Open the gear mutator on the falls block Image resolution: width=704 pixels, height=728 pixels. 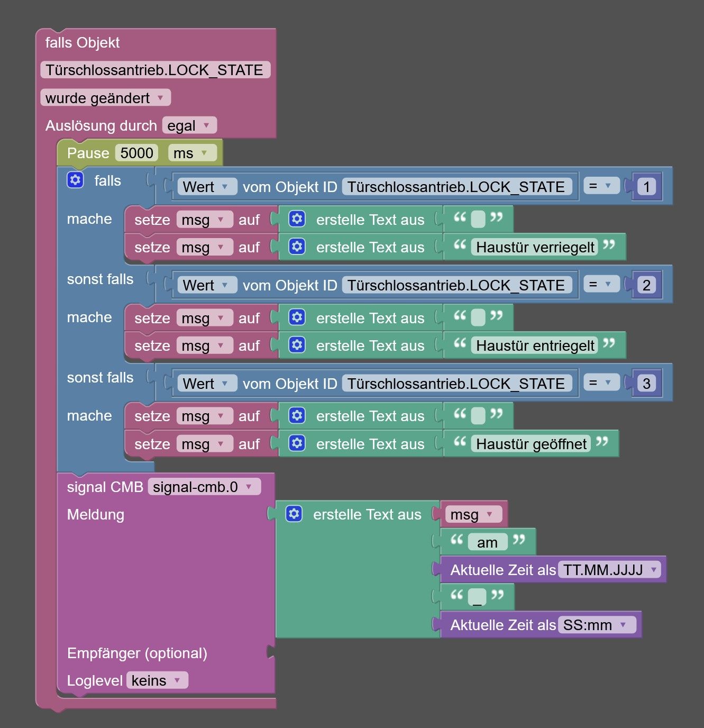coord(76,180)
